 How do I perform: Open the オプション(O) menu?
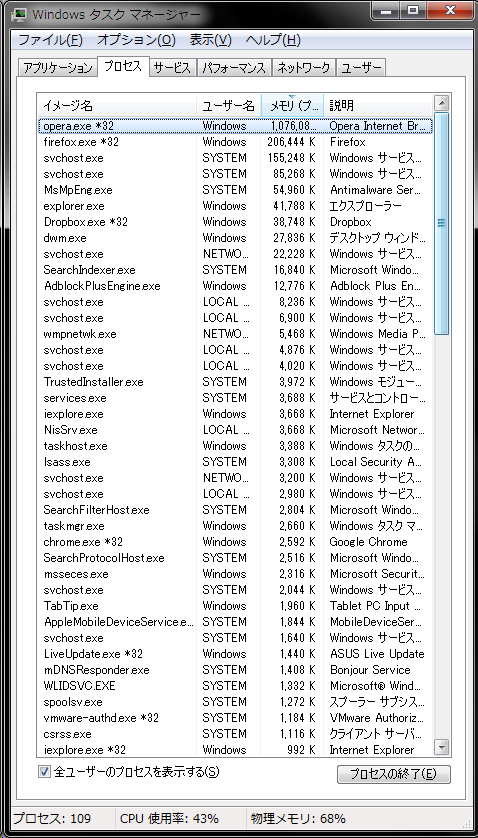[x=136, y=40]
